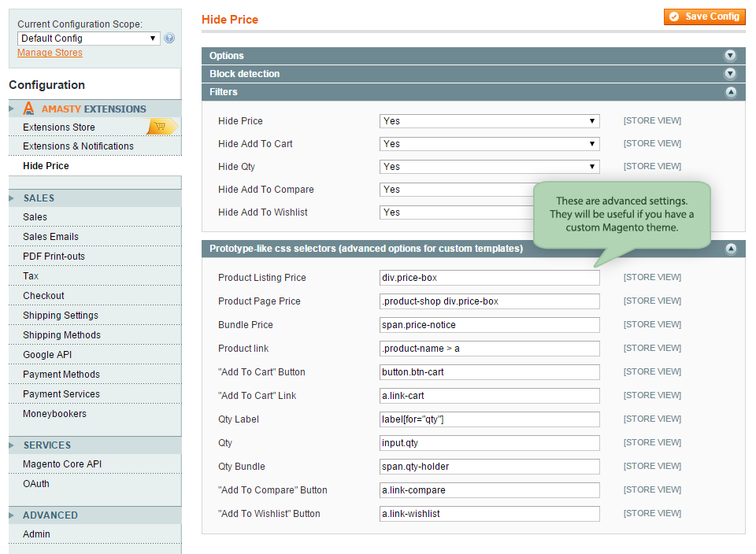
Task: Click the "Add To Cart" Link field
Action: coord(489,396)
